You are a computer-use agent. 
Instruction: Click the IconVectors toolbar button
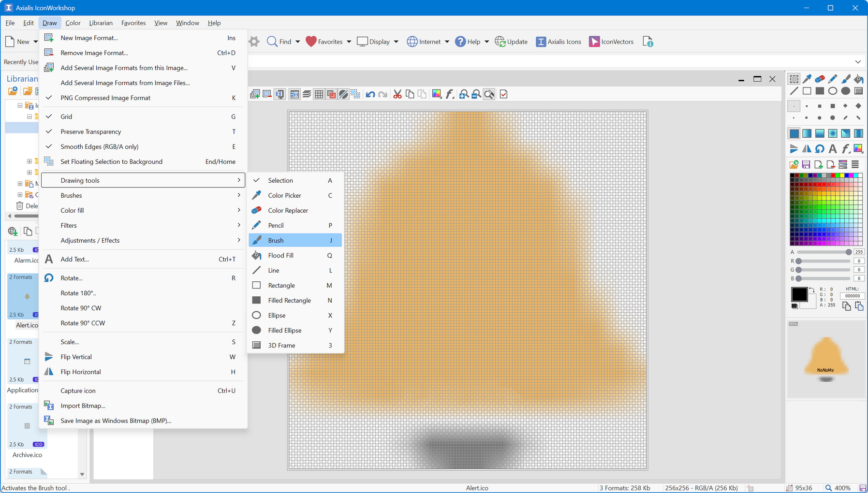tap(611, 42)
